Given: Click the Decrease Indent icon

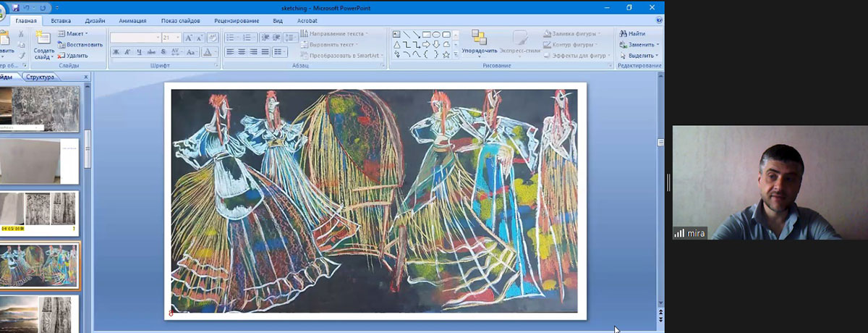Looking at the screenshot, I should tap(265, 38).
